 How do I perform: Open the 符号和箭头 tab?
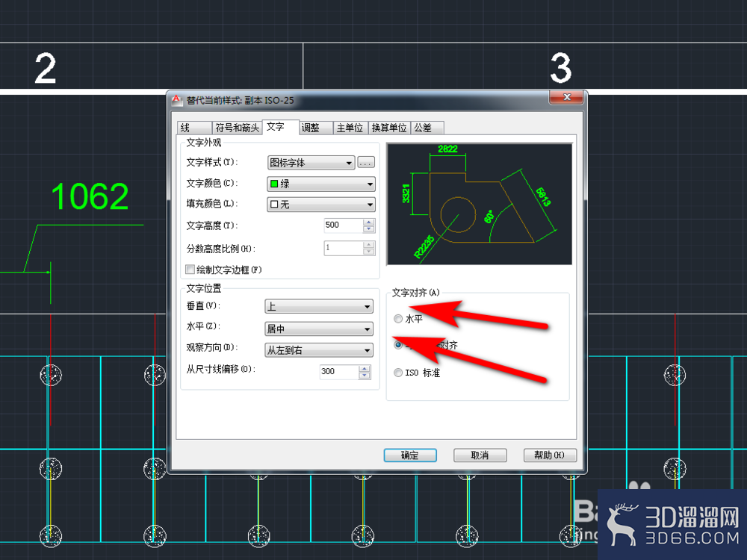coord(237,128)
